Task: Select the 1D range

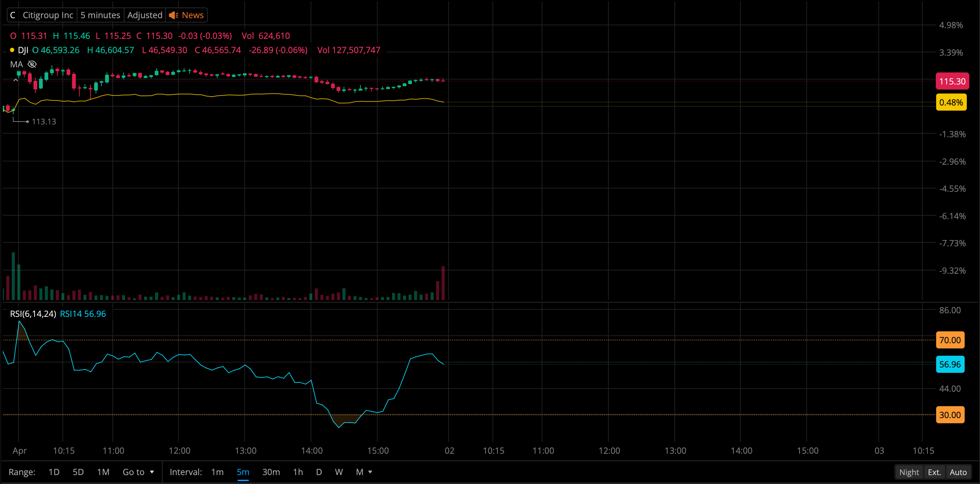Action: tap(53, 472)
